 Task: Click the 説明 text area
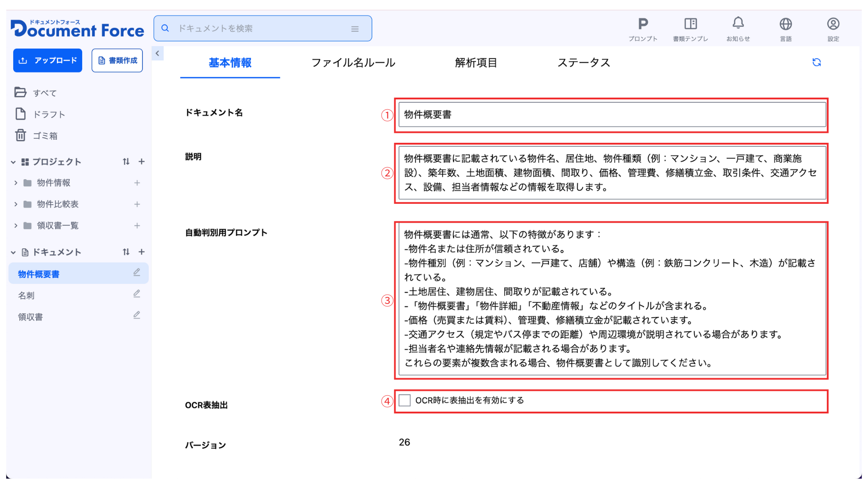(x=612, y=173)
